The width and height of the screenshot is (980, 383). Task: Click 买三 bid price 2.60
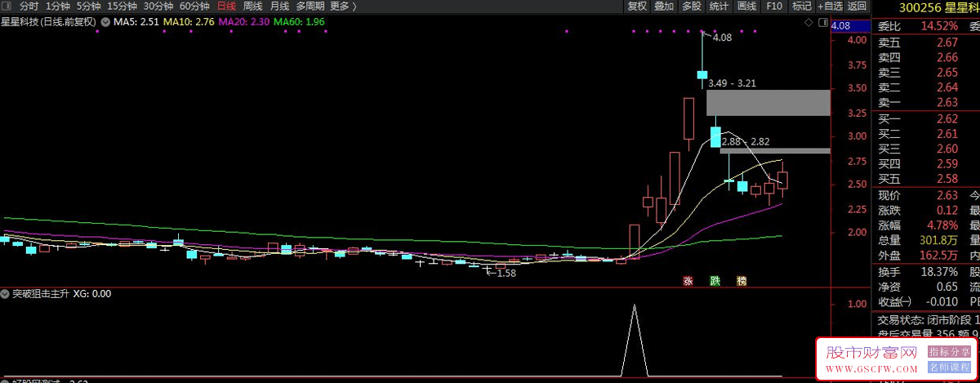coord(947,149)
